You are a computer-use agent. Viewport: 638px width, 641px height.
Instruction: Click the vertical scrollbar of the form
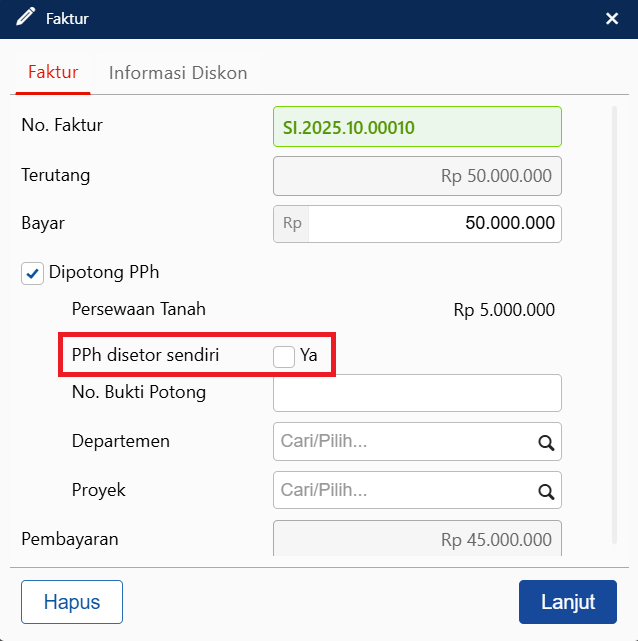(612, 300)
